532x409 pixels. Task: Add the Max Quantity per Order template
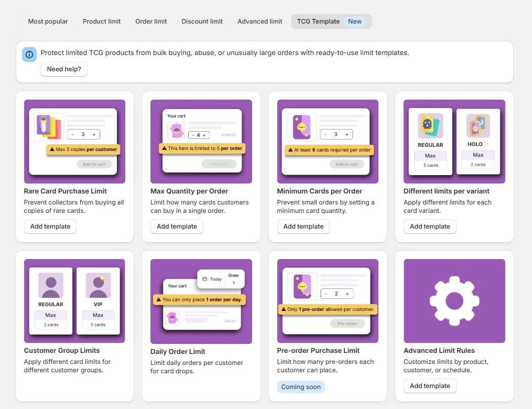tap(177, 227)
